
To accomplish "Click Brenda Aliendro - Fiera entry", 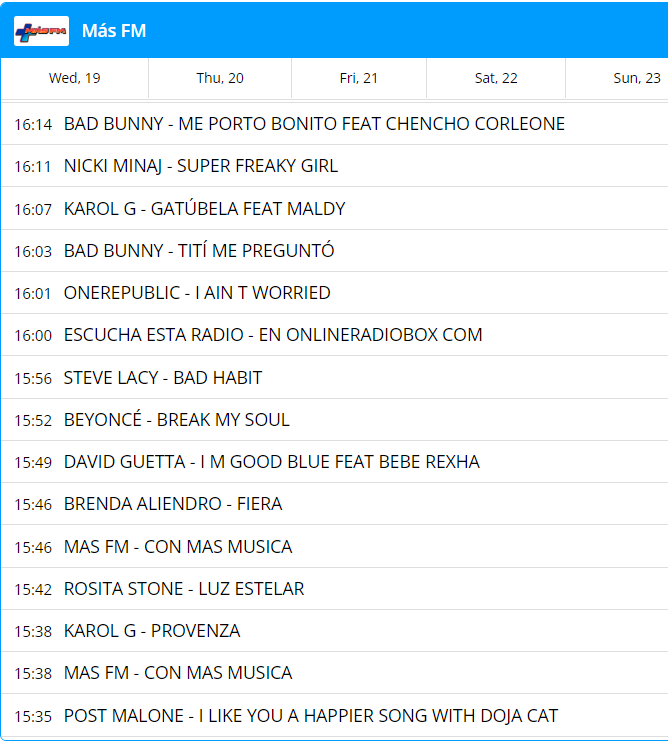I will (173, 504).
